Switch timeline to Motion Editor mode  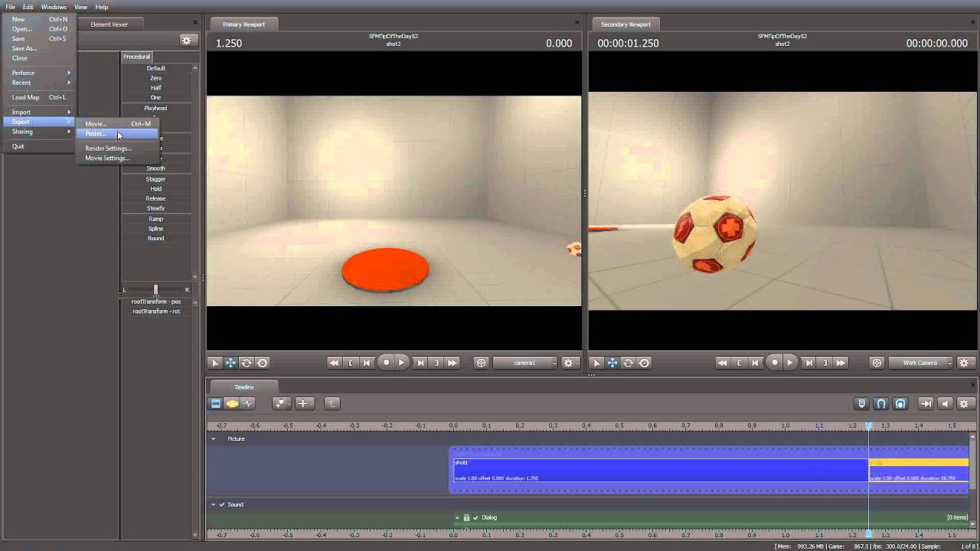(232, 403)
